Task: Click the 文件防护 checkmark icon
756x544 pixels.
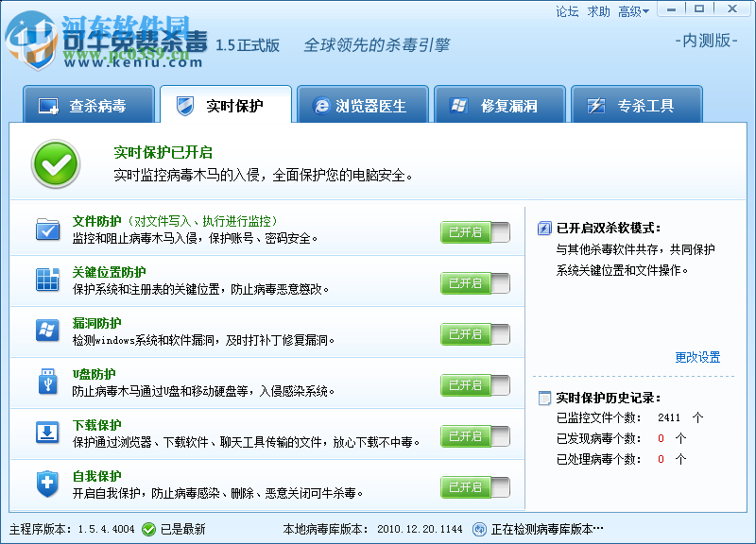Action: [x=47, y=230]
